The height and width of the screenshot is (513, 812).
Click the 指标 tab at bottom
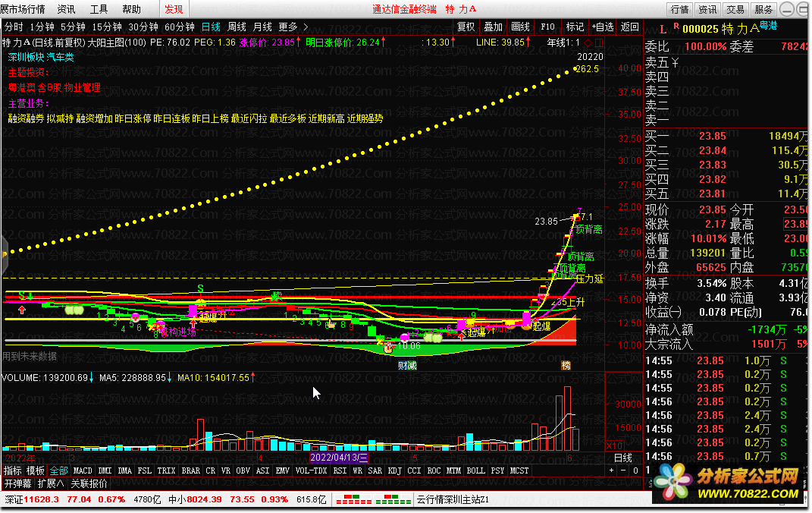[x=12, y=471]
